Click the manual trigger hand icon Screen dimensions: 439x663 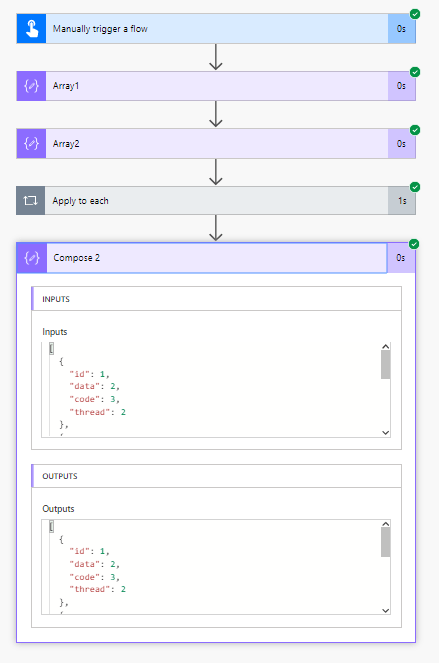[32, 29]
